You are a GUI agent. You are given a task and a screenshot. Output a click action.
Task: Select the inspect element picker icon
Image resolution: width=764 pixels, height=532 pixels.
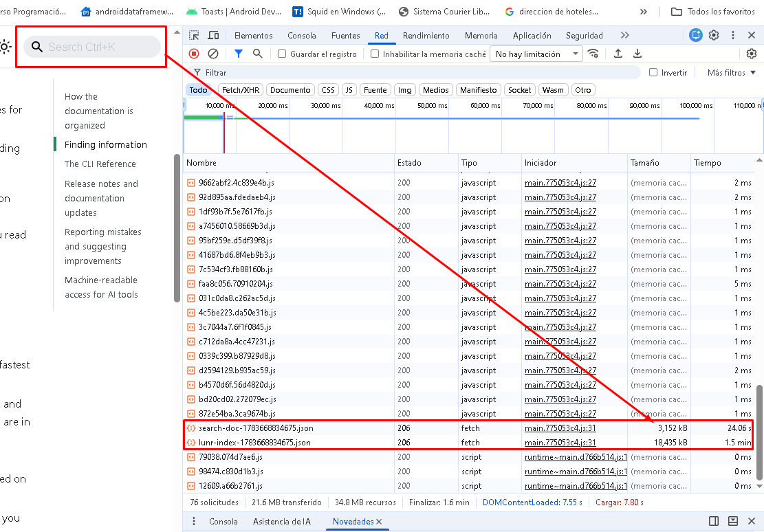[x=194, y=35]
